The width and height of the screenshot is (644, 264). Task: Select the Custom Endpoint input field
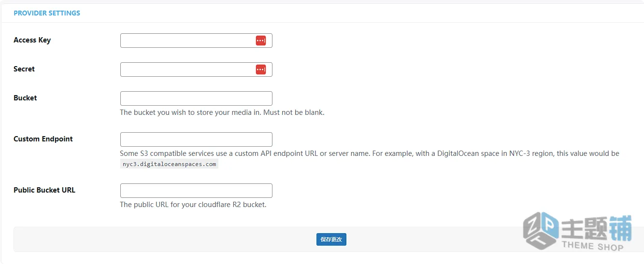coord(196,139)
